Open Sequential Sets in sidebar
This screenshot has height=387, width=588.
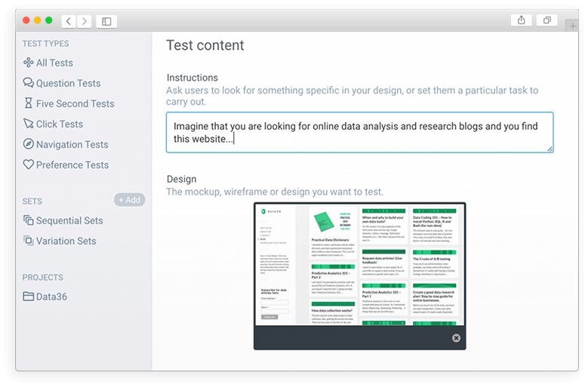point(63,221)
